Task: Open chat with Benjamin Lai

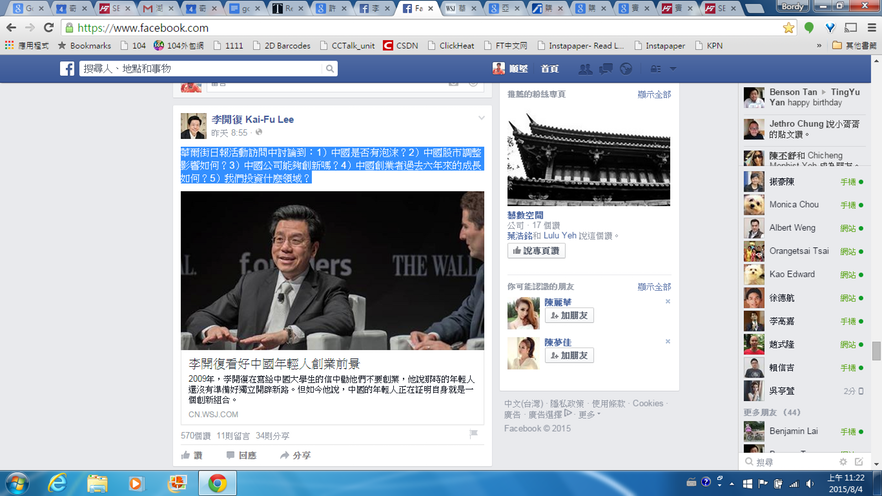Action: (x=804, y=431)
